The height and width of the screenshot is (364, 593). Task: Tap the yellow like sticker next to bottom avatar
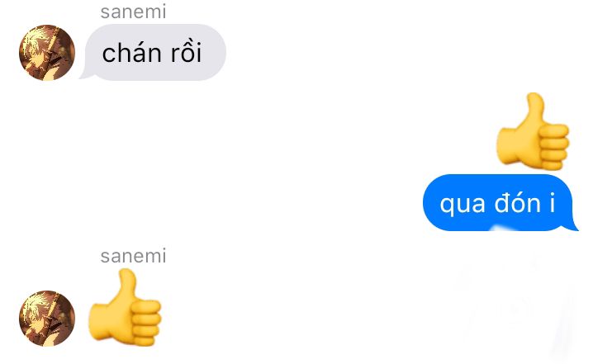coord(125,307)
